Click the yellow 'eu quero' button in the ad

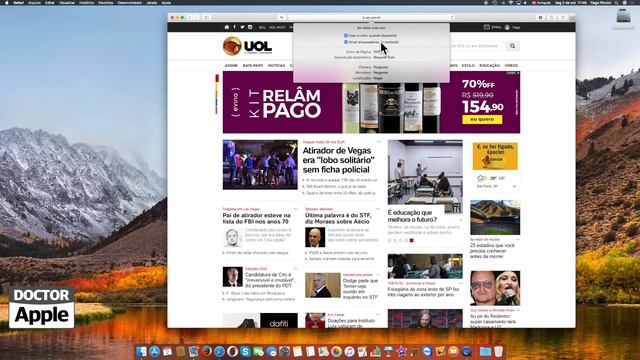point(482,119)
